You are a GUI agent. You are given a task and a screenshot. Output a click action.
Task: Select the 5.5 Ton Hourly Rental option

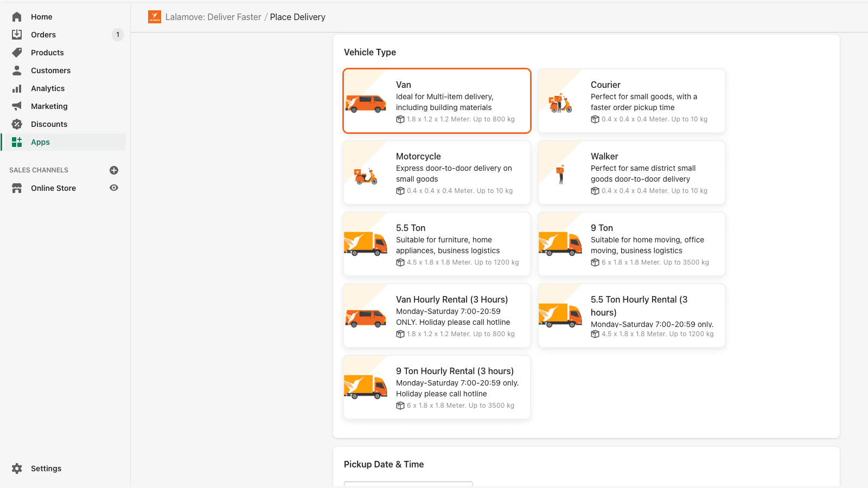click(x=631, y=316)
